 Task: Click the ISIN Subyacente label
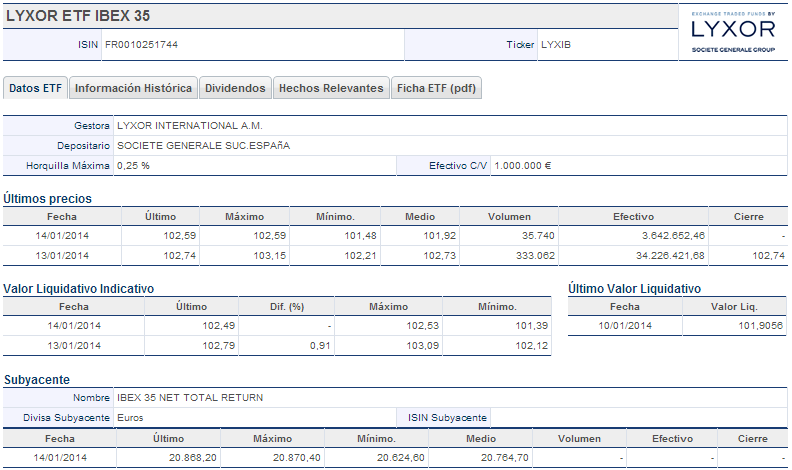click(x=447, y=418)
